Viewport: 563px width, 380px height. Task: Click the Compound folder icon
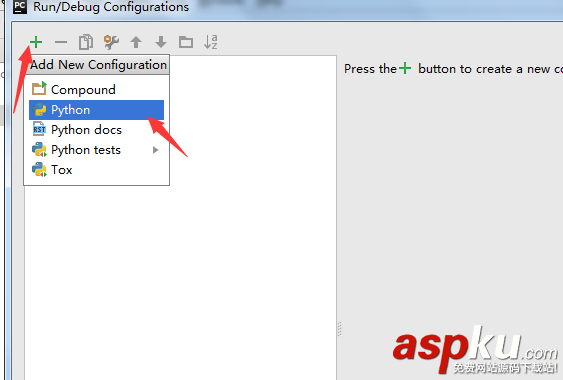pos(39,88)
